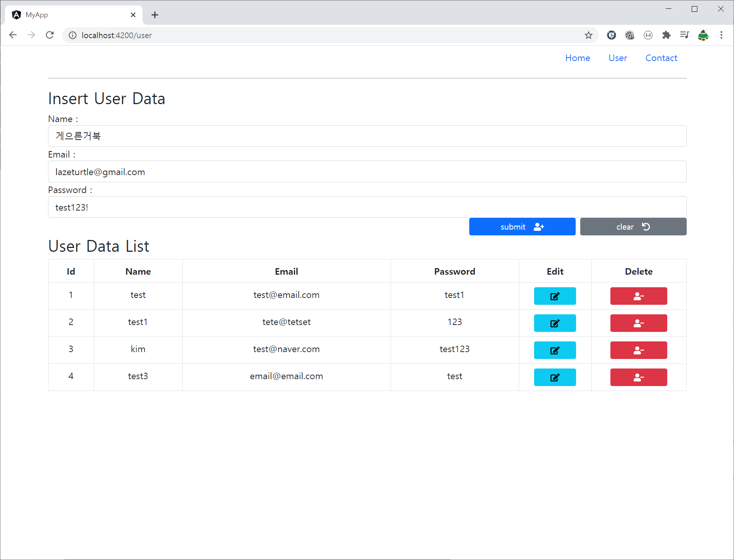
Task: Open a new browser tab
Action: (155, 15)
